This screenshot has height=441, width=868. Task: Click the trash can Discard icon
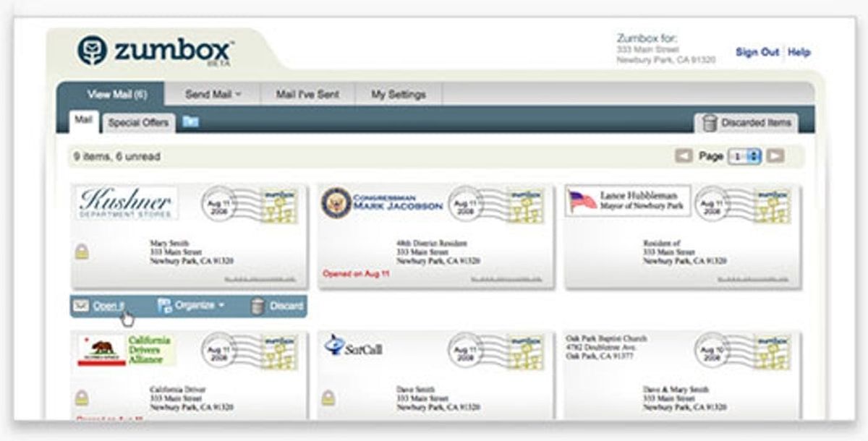(257, 306)
